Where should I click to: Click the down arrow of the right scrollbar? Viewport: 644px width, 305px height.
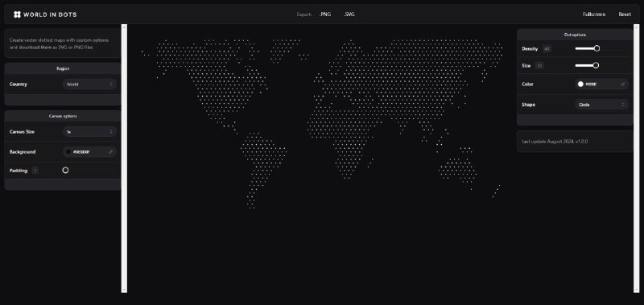pyautogui.click(x=636, y=290)
